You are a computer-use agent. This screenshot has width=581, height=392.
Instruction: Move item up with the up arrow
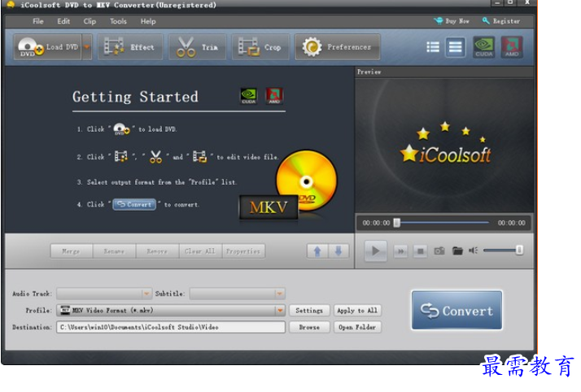point(317,251)
